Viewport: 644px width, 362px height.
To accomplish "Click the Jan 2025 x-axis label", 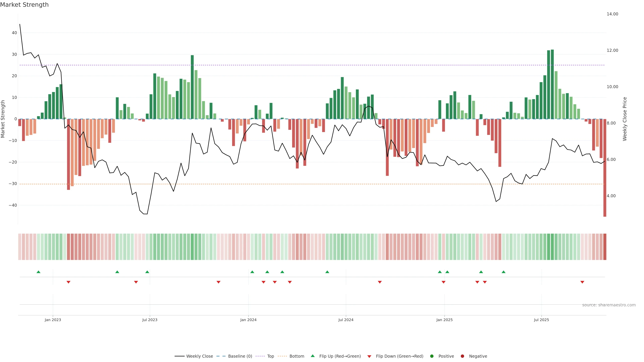I will pyautogui.click(x=444, y=320).
